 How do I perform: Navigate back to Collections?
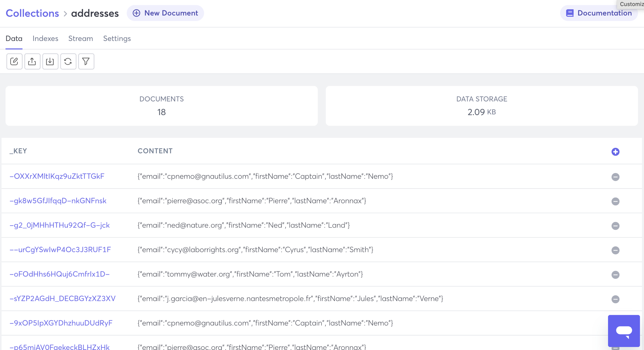[x=32, y=13]
